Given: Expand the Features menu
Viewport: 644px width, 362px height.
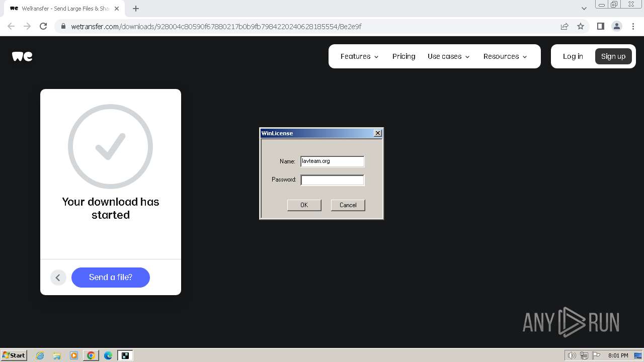Looking at the screenshot, I should pyautogui.click(x=359, y=56).
